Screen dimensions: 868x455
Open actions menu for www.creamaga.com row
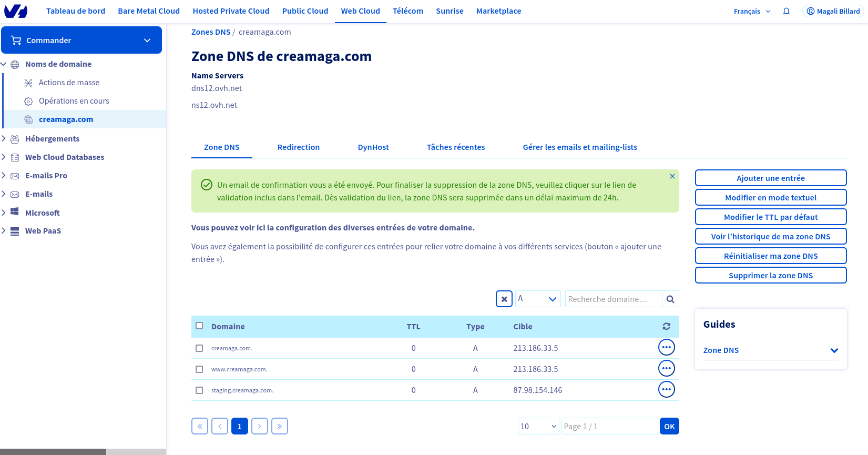point(666,369)
